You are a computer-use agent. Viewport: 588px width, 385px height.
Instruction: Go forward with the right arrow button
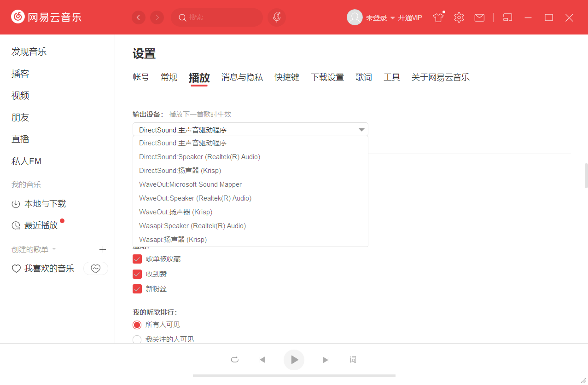[157, 17]
